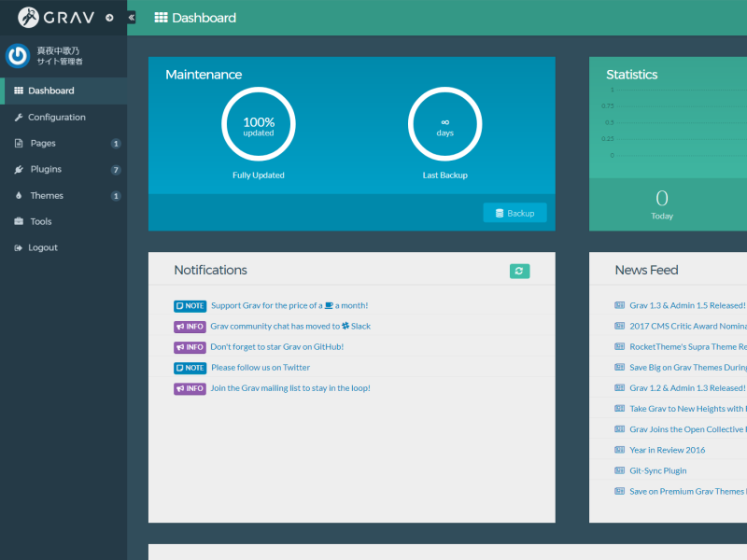The height and width of the screenshot is (560, 747).
Task: Click the Themes droplet icon
Action: (x=19, y=195)
